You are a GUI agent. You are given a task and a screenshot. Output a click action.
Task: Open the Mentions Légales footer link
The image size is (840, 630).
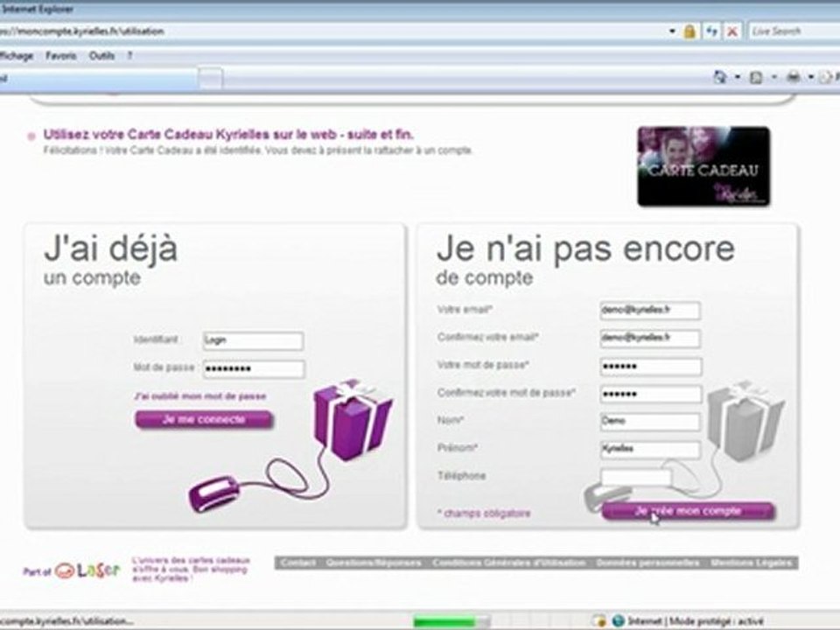(751, 563)
